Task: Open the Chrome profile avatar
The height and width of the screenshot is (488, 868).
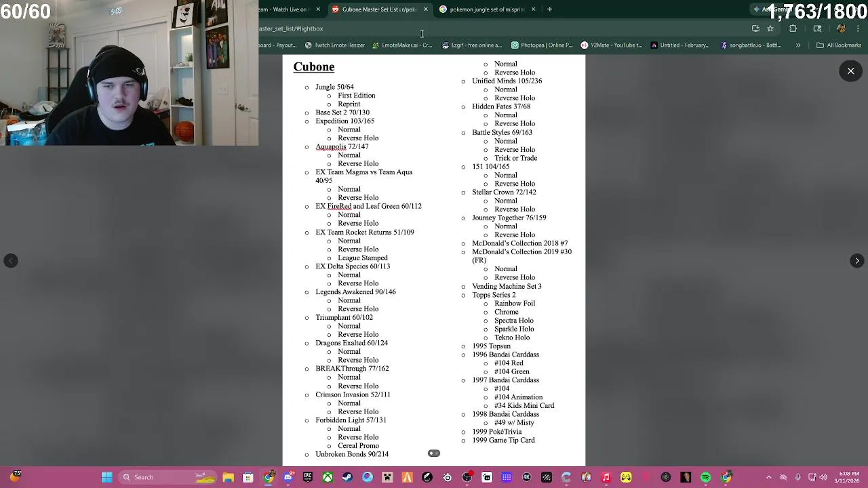Action: [x=842, y=28]
